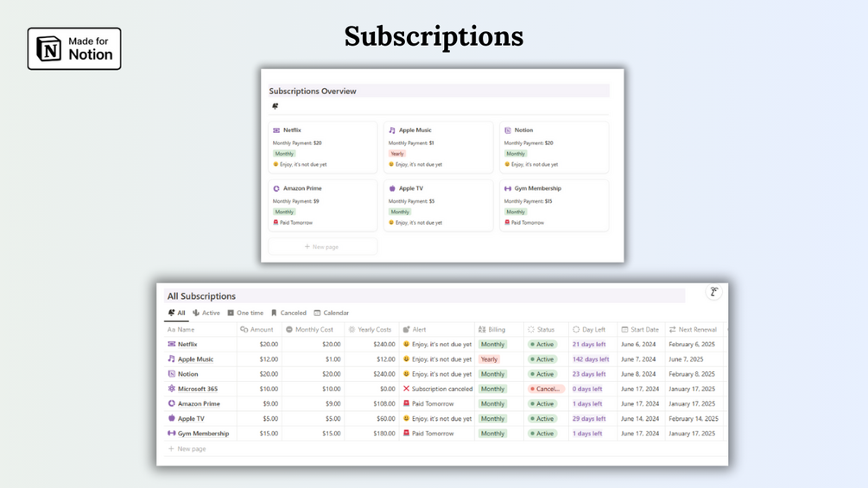Click '142 days left' cell
The width and height of the screenshot is (868, 488).
coord(591,359)
